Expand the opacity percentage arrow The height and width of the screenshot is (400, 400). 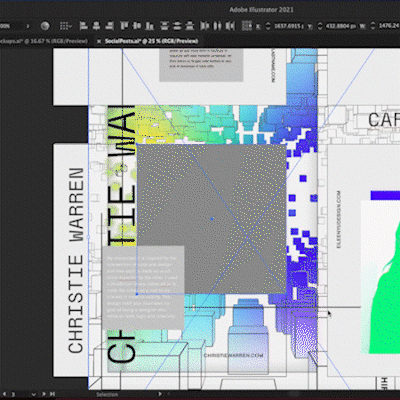point(28,26)
